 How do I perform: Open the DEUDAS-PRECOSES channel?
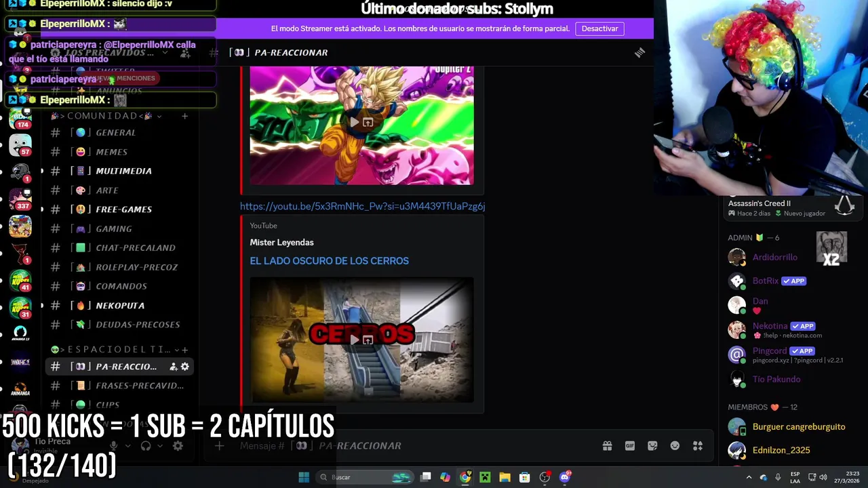[x=120, y=325]
